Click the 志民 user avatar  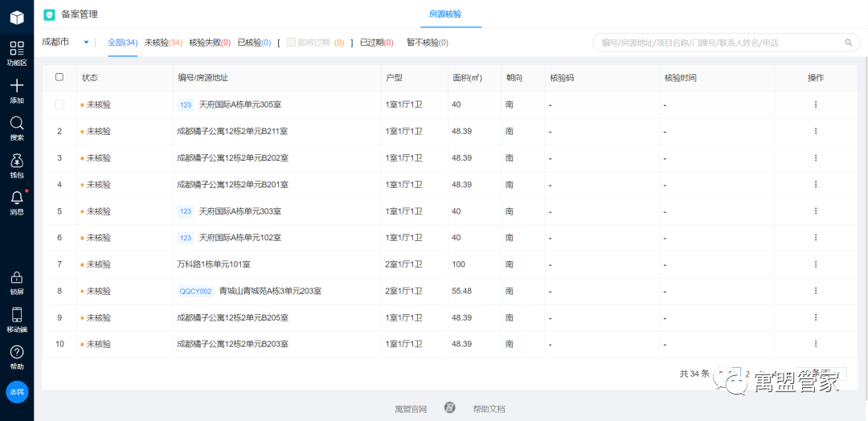(x=17, y=392)
